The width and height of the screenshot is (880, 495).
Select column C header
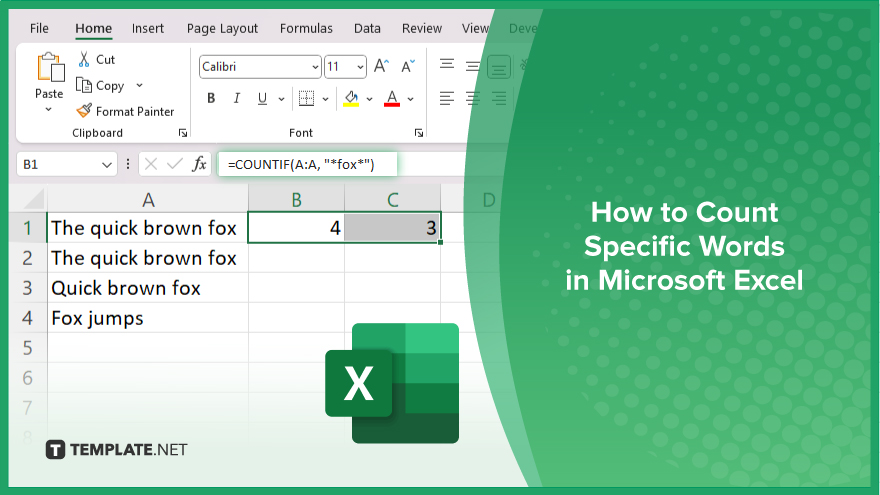392,199
